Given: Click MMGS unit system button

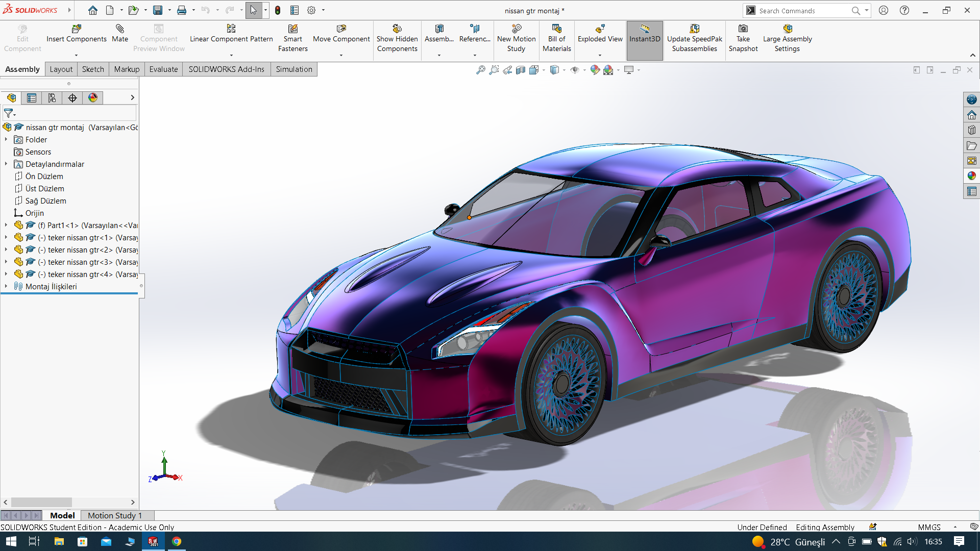Looking at the screenshot, I should [x=929, y=527].
